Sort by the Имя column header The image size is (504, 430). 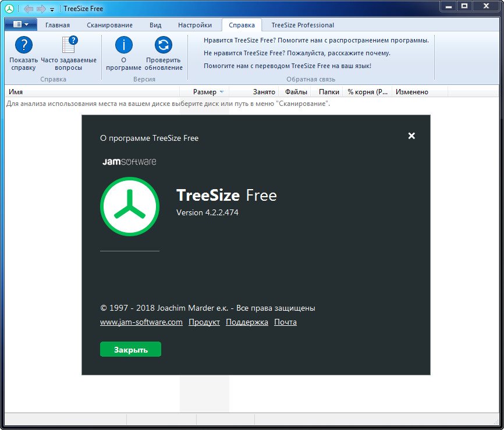(x=92, y=92)
